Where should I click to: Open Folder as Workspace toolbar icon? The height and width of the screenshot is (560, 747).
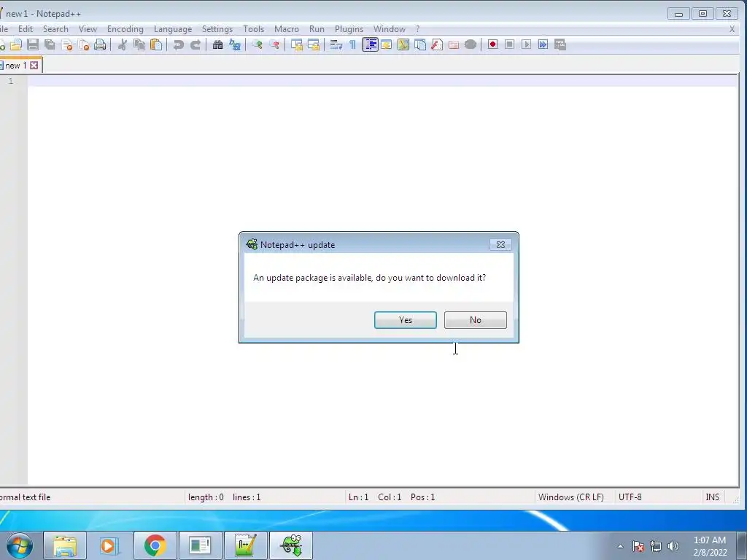click(454, 44)
